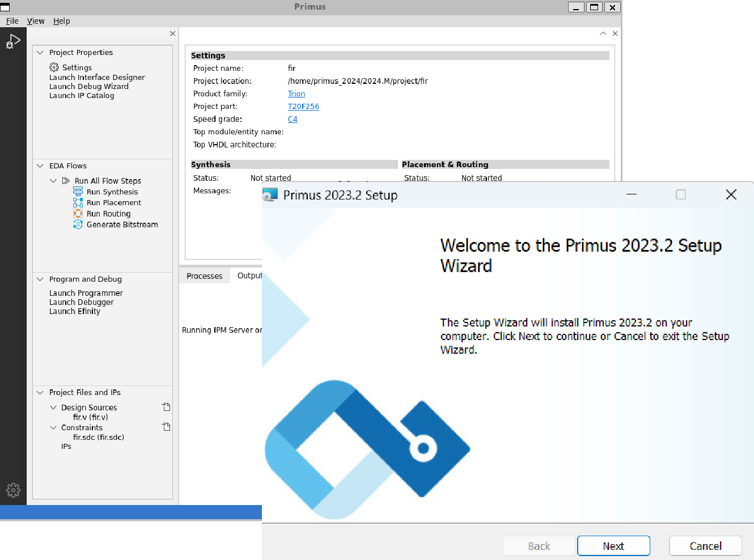The width and height of the screenshot is (754, 560).
Task: Click the Settings gear under Project Properties
Action: click(x=54, y=67)
